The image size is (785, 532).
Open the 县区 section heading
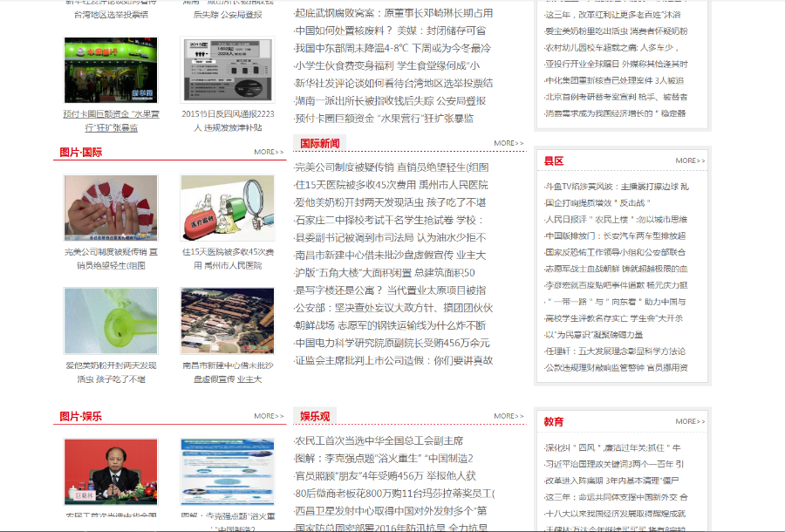click(554, 161)
